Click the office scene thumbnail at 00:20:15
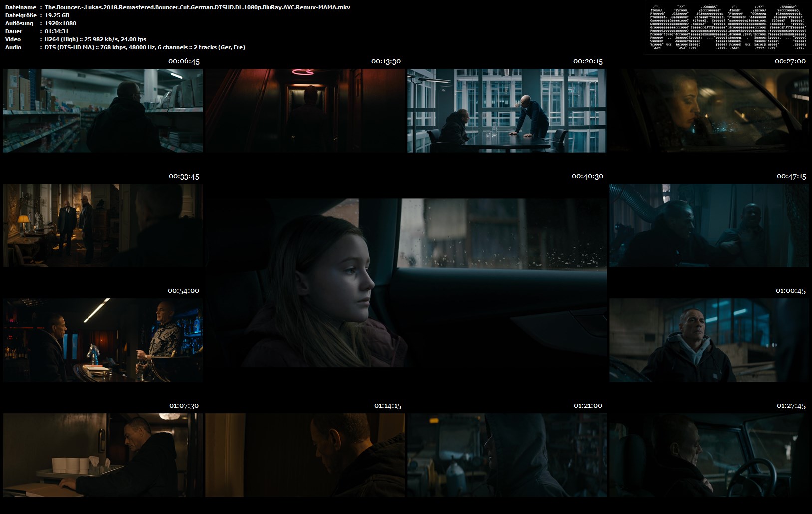Screen dimensions: 812x514 click(507, 111)
